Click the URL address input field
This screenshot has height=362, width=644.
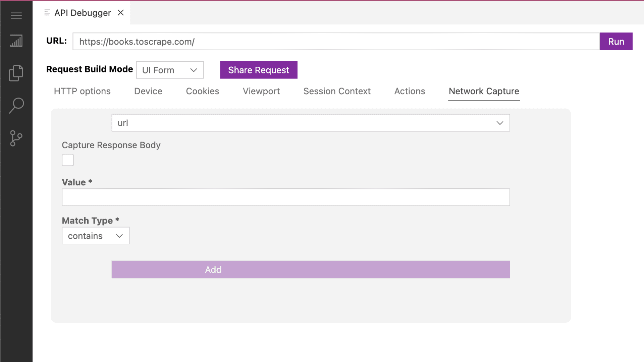tap(336, 42)
